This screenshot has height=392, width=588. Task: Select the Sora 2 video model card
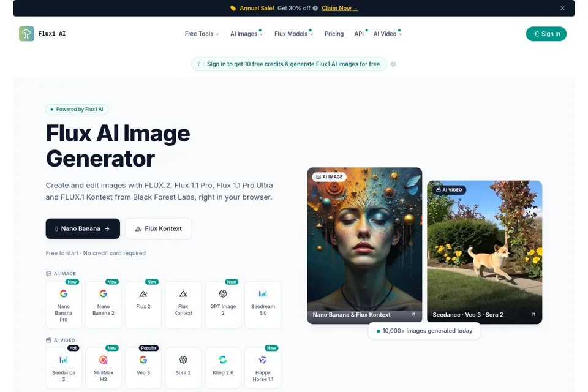183,368
